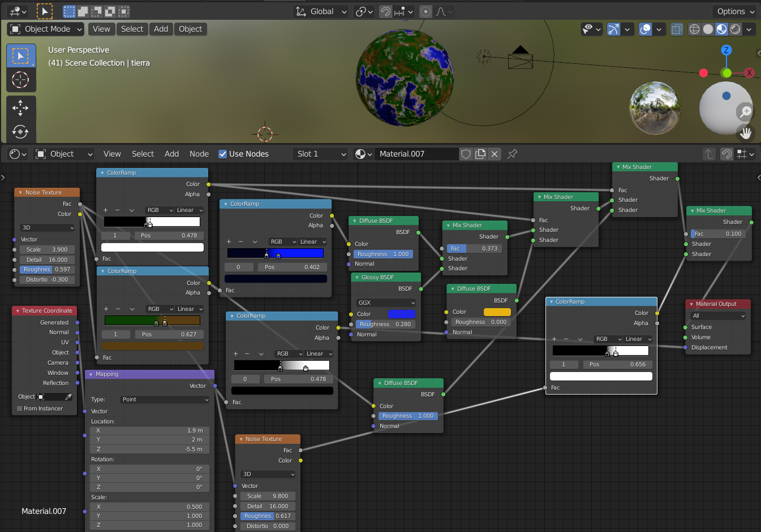
Task: Click the zoom magnifier in the viewport
Action: pos(746,111)
